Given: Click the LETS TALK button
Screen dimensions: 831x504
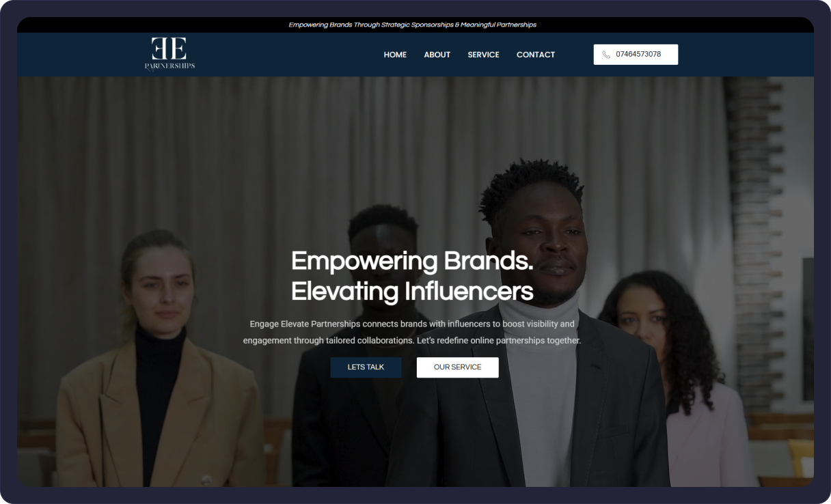Looking at the screenshot, I should (x=366, y=367).
